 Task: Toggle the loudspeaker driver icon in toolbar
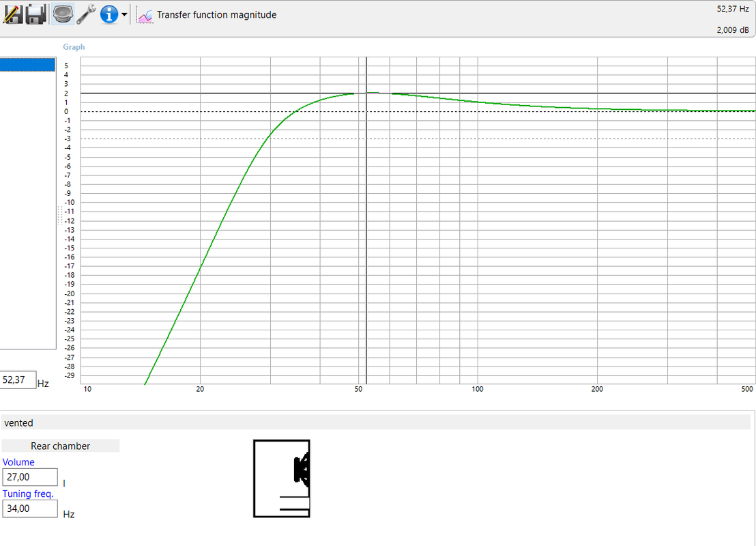[63, 14]
